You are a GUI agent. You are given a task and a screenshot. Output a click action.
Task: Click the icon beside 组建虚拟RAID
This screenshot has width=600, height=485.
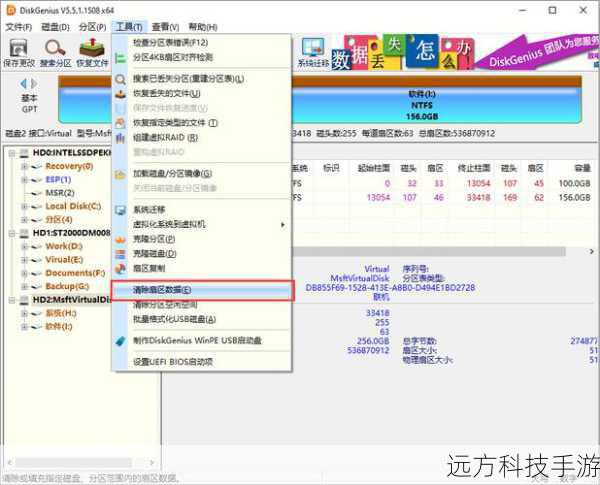pos(120,138)
